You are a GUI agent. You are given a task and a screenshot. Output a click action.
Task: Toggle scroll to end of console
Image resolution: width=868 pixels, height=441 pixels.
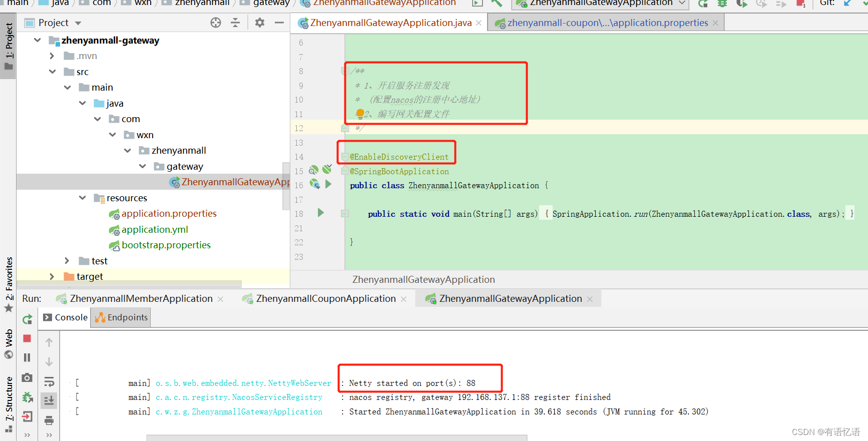[49, 400]
